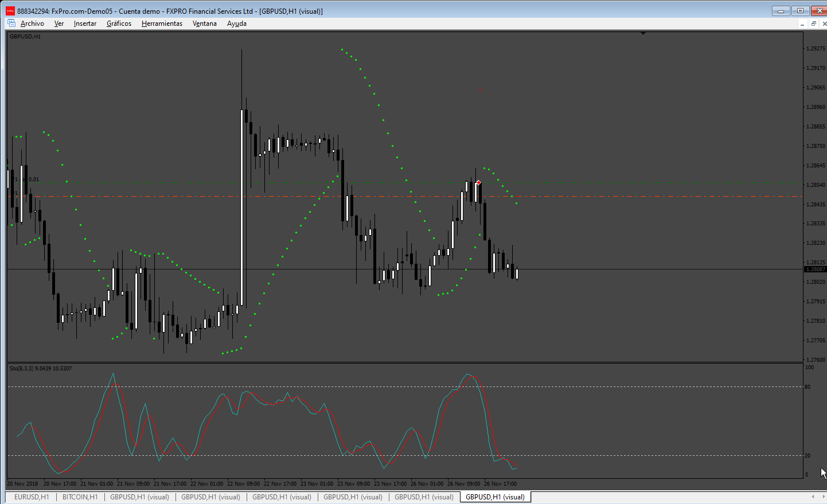Click the FxPro application icon in title bar
Screen dimensions: 827x504
10,11
